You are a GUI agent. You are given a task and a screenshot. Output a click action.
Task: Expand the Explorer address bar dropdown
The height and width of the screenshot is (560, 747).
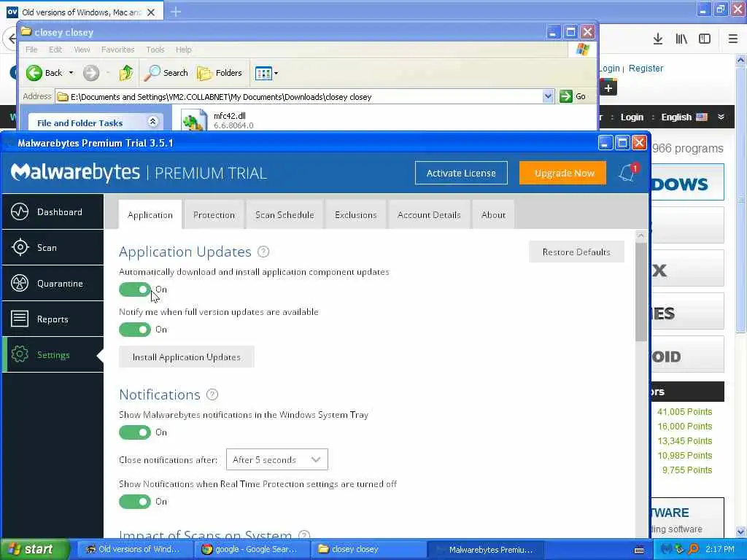point(548,96)
